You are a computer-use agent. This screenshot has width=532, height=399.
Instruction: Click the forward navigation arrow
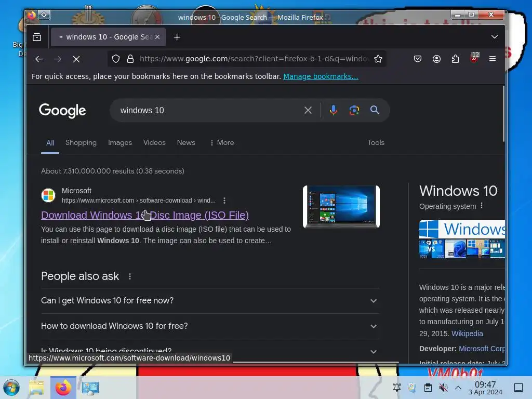pyautogui.click(x=58, y=59)
